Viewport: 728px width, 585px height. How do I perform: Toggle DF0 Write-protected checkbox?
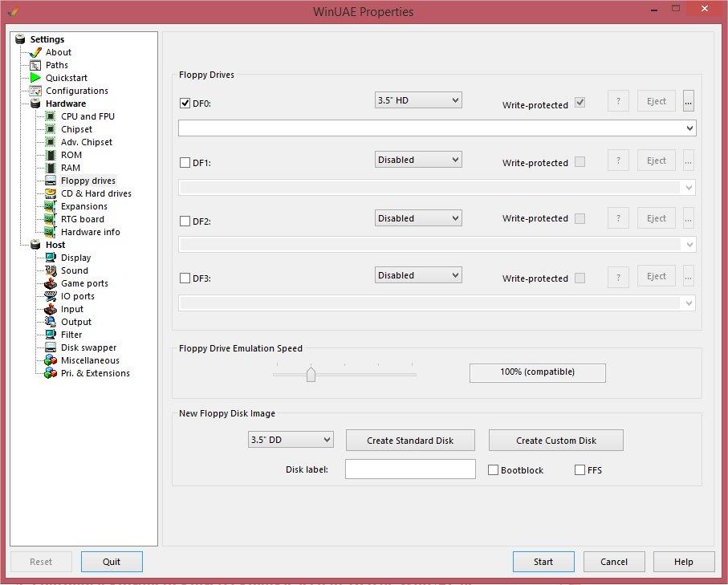tap(580, 102)
